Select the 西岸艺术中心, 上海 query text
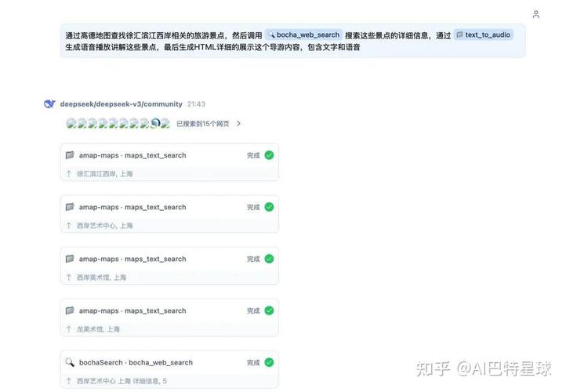This screenshot has width=566, height=392. tap(105, 226)
